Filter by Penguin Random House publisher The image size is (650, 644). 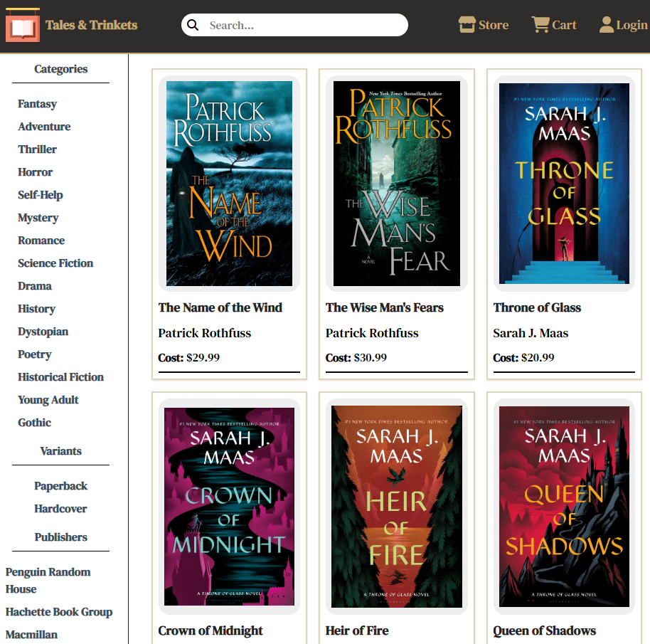(48, 581)
